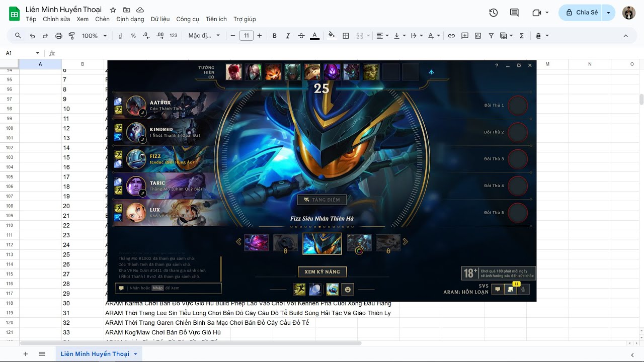Screen dimensions: 644x362
Task: Open the Định dạng menu
Action: (130, 19)
